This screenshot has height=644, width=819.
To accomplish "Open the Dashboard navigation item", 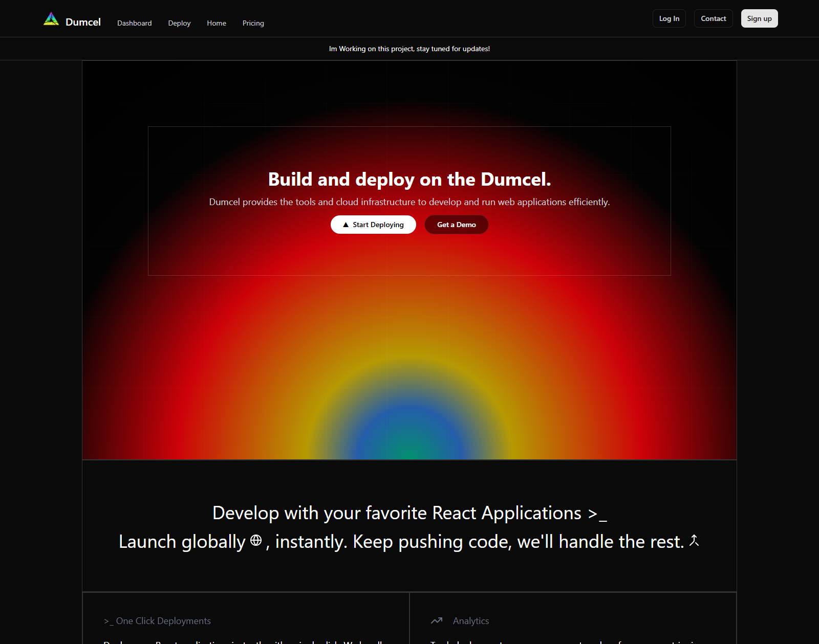I will point(134,23).
